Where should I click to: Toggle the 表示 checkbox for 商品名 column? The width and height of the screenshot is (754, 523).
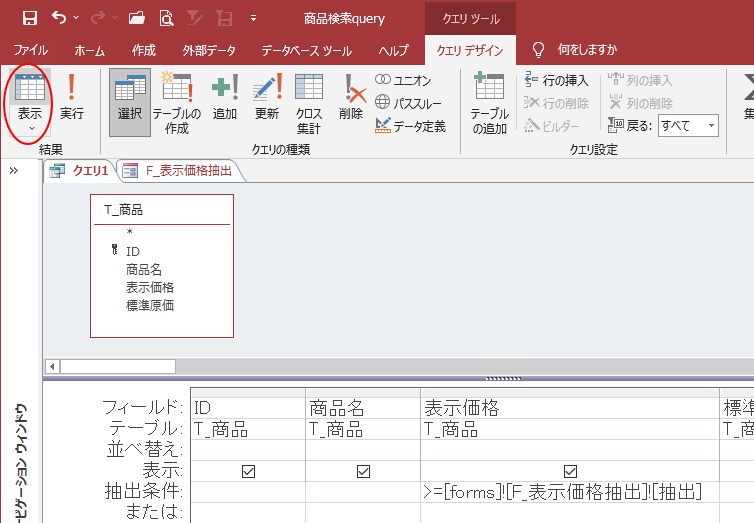[x=363, y=471]
